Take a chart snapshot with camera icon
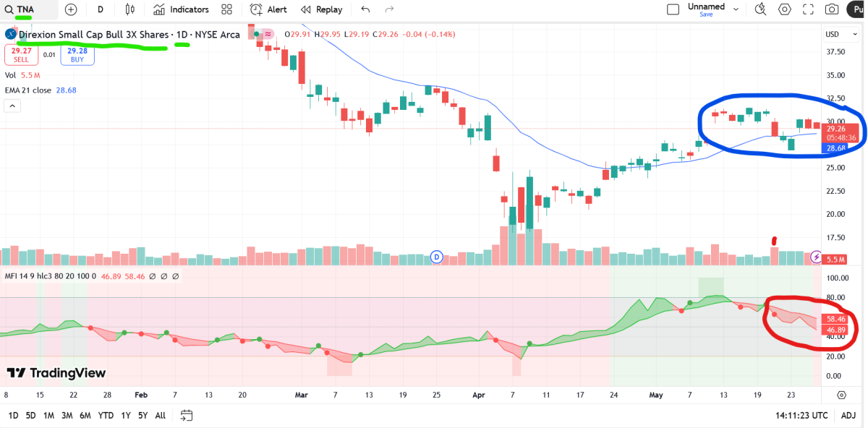Image resolution: width=868 pixels, height=428 pixels. point(833,9)
